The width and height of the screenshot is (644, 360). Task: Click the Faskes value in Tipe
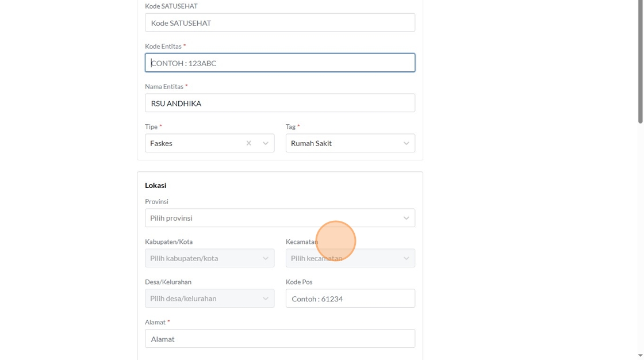click(162, 143)
